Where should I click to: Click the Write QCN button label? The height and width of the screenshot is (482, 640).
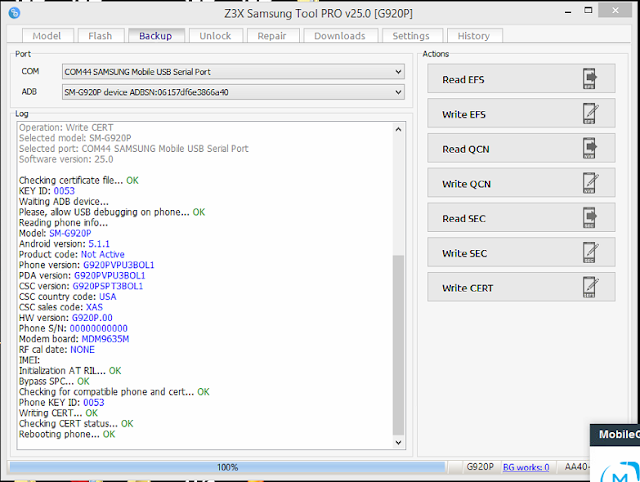pyautogui.click(x=467, y=184)
